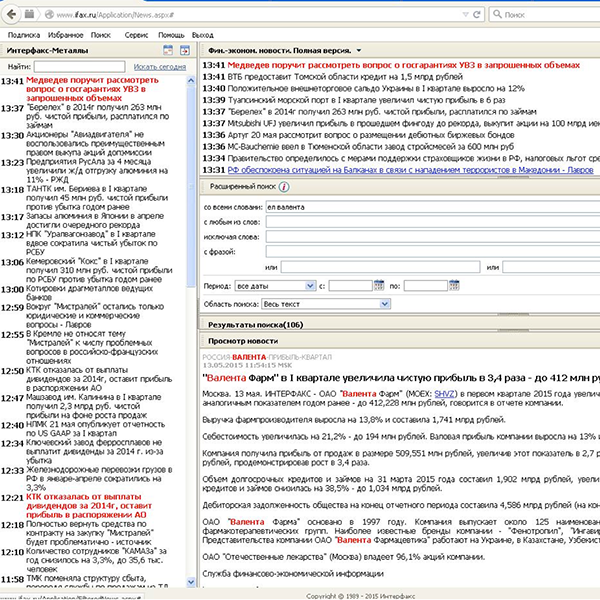Click the left news list scroll down arrow
The image size is (600, 600).
(191, 582)
